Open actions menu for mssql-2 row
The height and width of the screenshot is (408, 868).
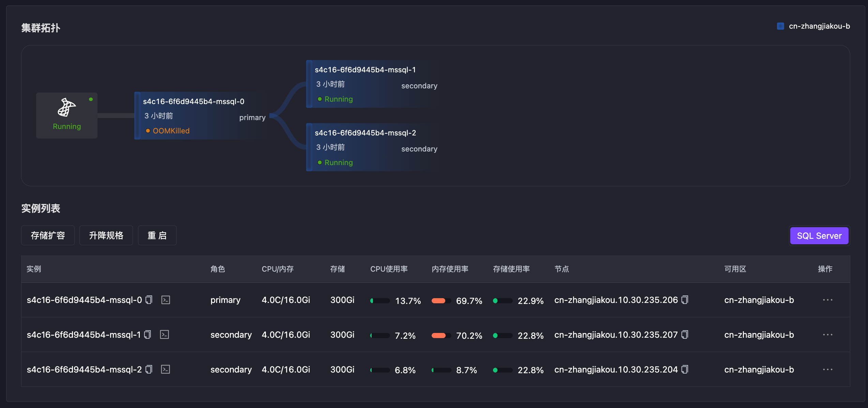tap(828, 369)
